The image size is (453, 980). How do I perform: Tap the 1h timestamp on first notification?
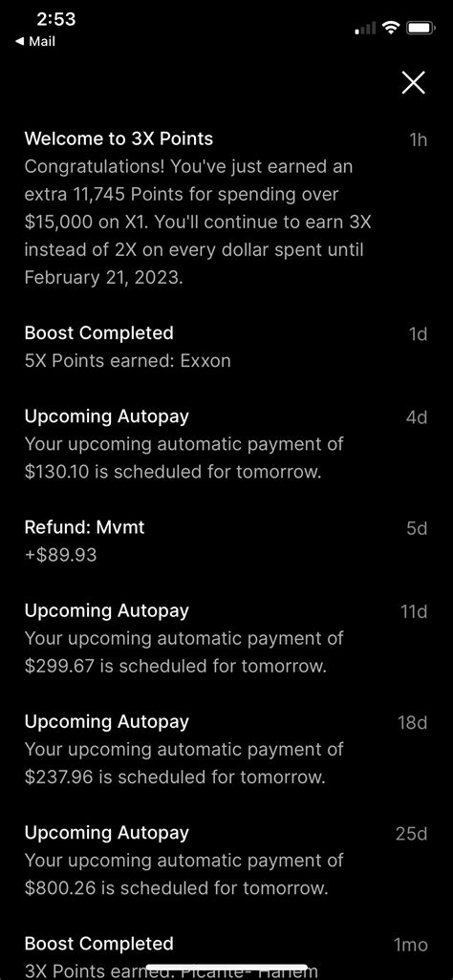coord(418,139)
